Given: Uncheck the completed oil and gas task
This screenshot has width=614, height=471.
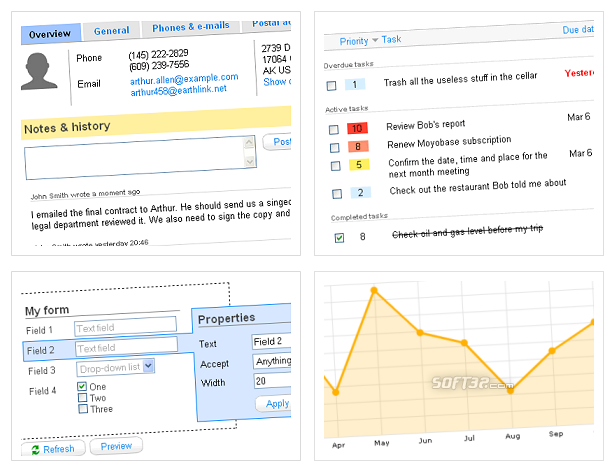Looking at the screenshot, I should (340, 238).
